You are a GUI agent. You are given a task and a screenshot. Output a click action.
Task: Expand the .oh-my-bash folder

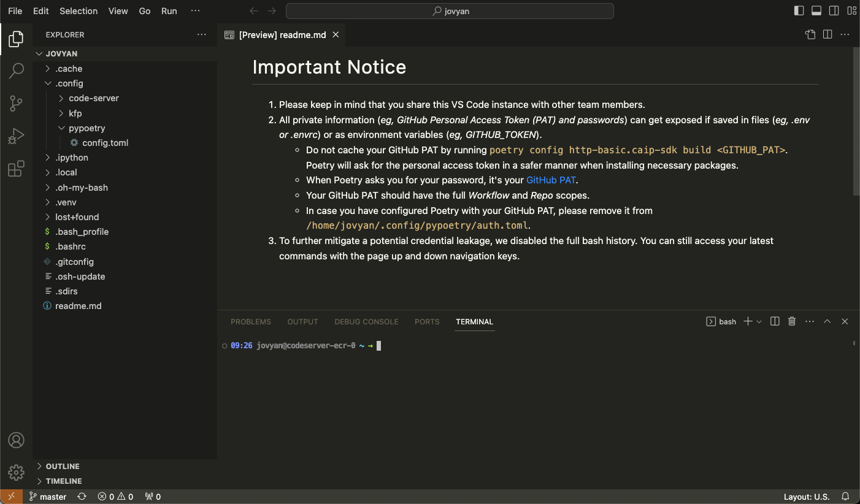click(125, 188)
